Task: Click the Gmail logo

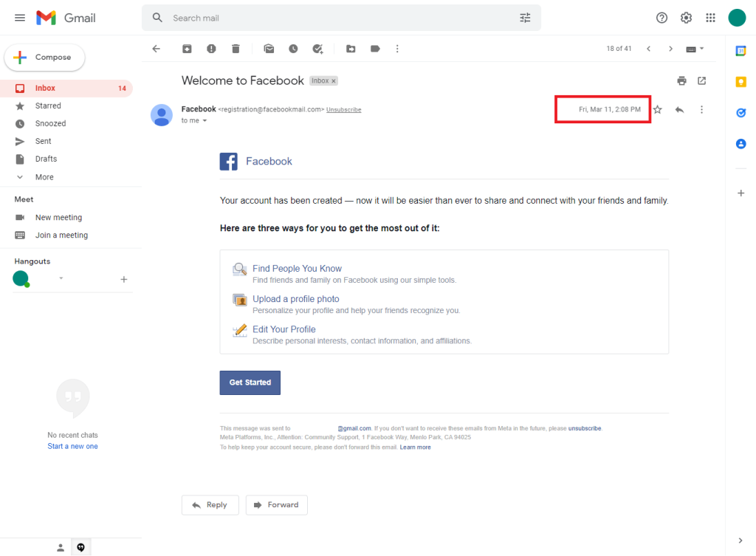Action: [66, 18]
